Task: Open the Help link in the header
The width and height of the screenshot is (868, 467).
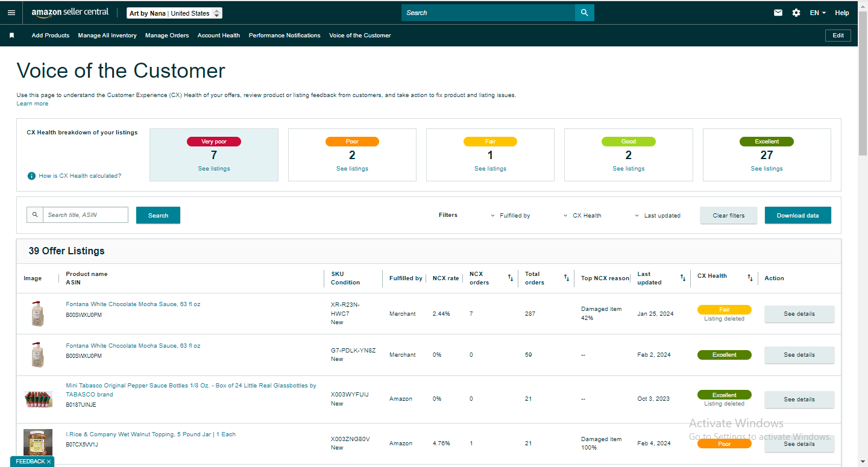Action: point(842,13)
